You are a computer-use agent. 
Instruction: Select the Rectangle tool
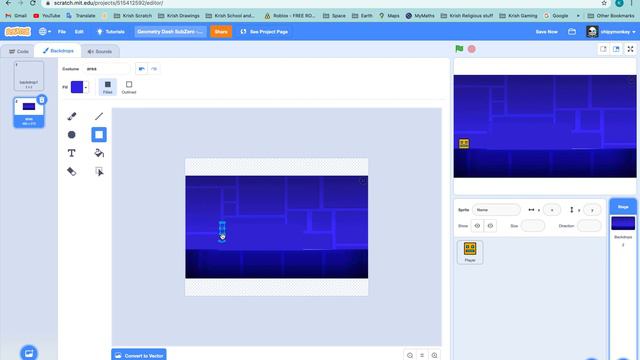pos(99,135)
